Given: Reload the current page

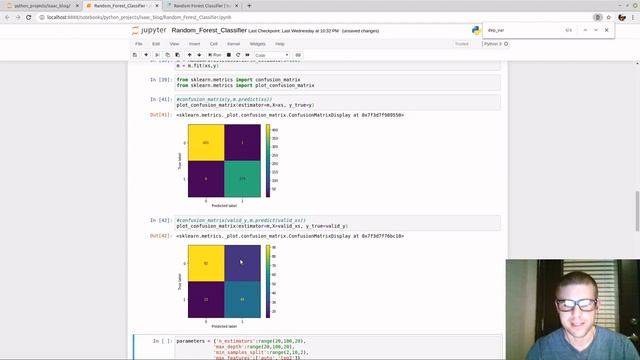Looking at the screenshot, I should click(29, 17).
